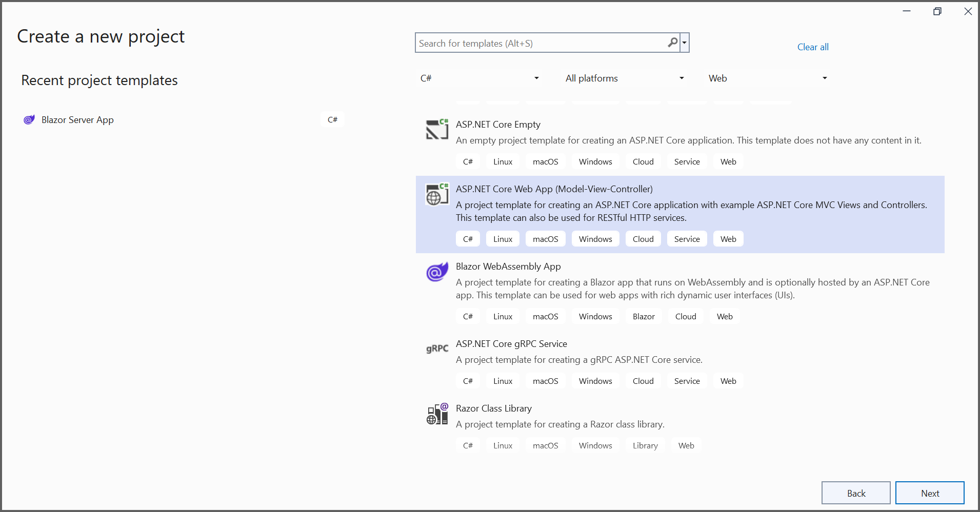Select the Blazor WebAssembly App template title
Screen dimensions: 980x512
[508, 267]
